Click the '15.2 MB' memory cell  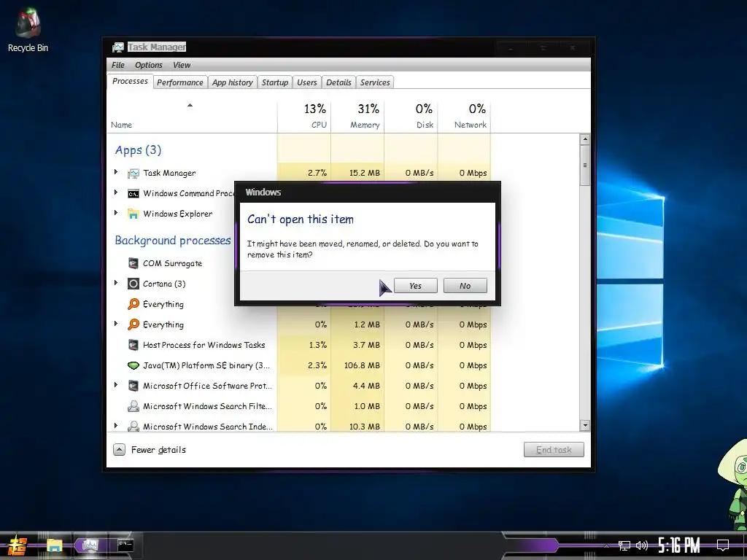tap(365, 173)
